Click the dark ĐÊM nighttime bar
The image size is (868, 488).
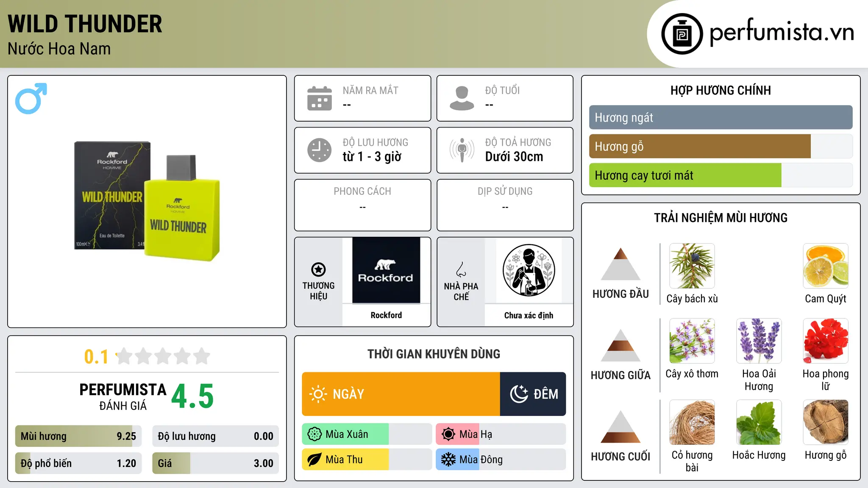[x=533, y=394]
